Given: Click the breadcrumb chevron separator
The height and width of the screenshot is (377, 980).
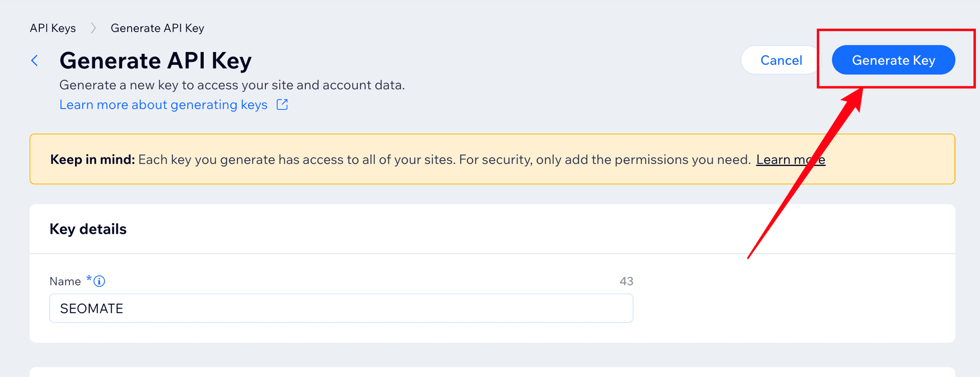Looking at the screenshot, I should [93, 28].
